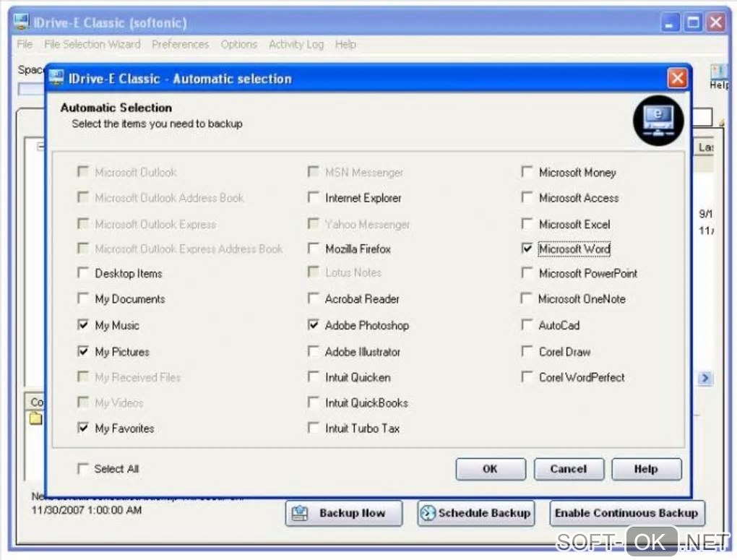Tick the Acrobat Reader checkbox
Image resolution: width=737 pixels, height=560 pixels.
313,298
